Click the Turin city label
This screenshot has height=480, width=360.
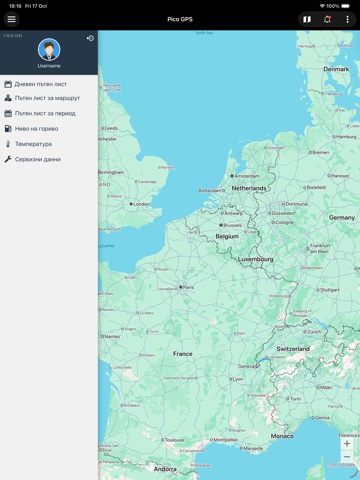pos(295,399)
